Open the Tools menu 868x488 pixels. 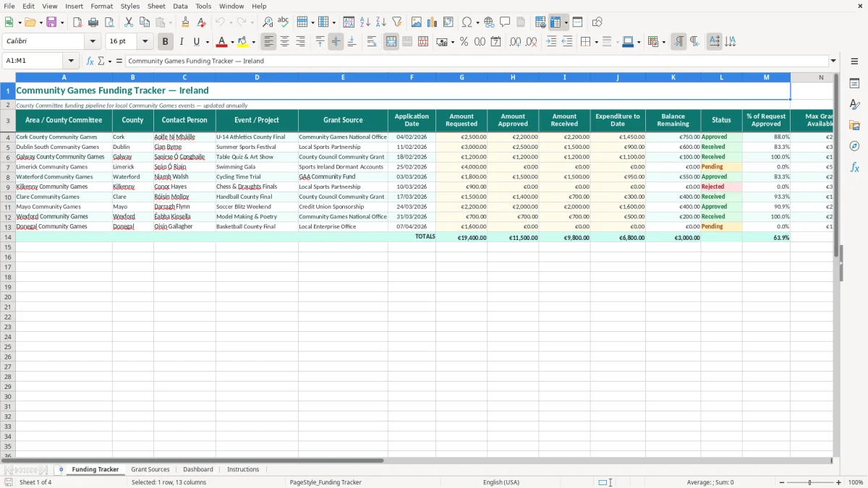203,6
